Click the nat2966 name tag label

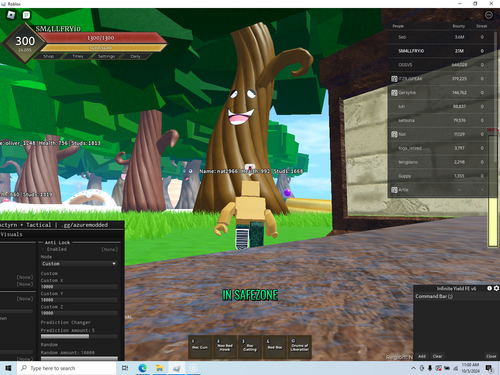coord(252,171)
